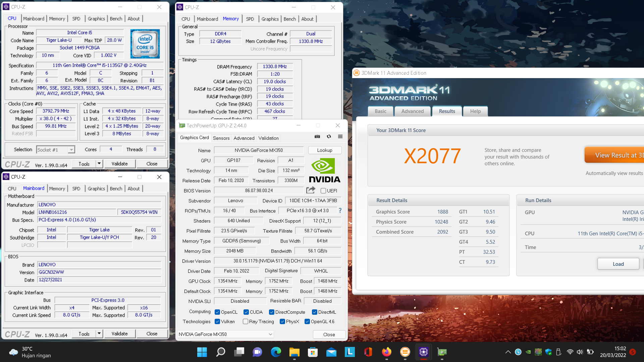Take a GPU-Z screenshot with camera icon
Viewport: 644px width, 362px height.
(317, 137)
